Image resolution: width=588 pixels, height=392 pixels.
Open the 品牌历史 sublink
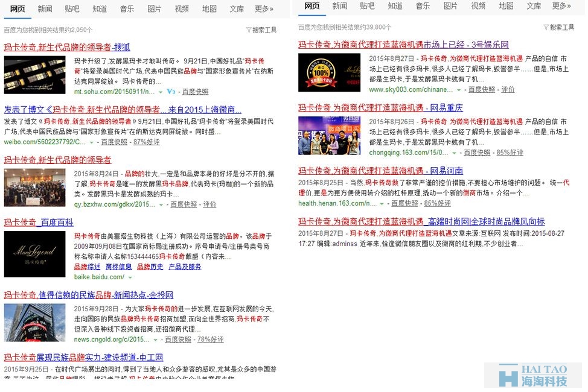point(150,267)
